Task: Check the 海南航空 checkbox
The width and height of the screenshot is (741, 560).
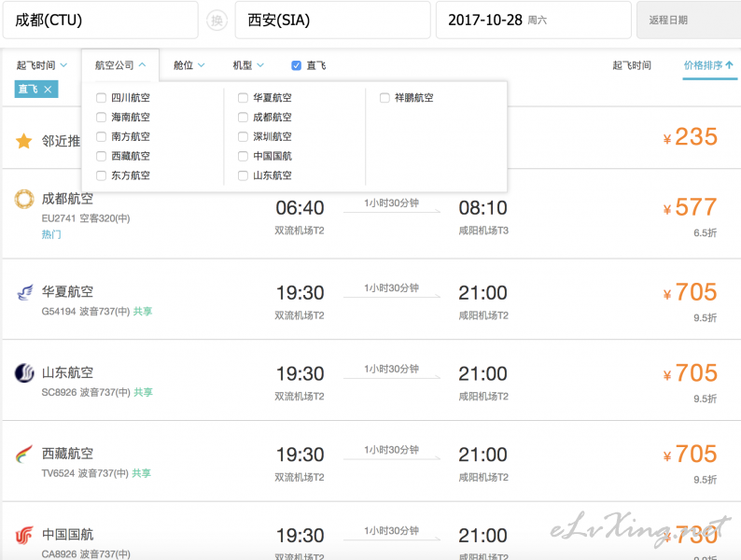Action: pos(101,118)
